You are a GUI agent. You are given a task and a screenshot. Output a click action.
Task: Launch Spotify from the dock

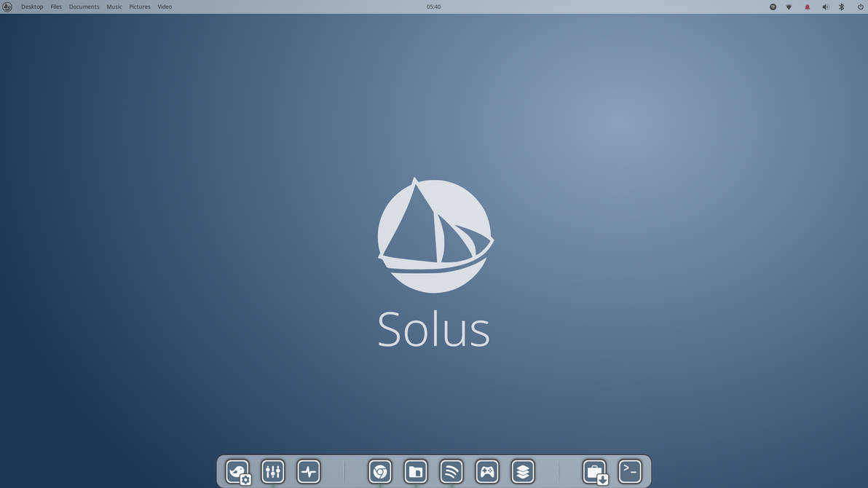point(451,471)
